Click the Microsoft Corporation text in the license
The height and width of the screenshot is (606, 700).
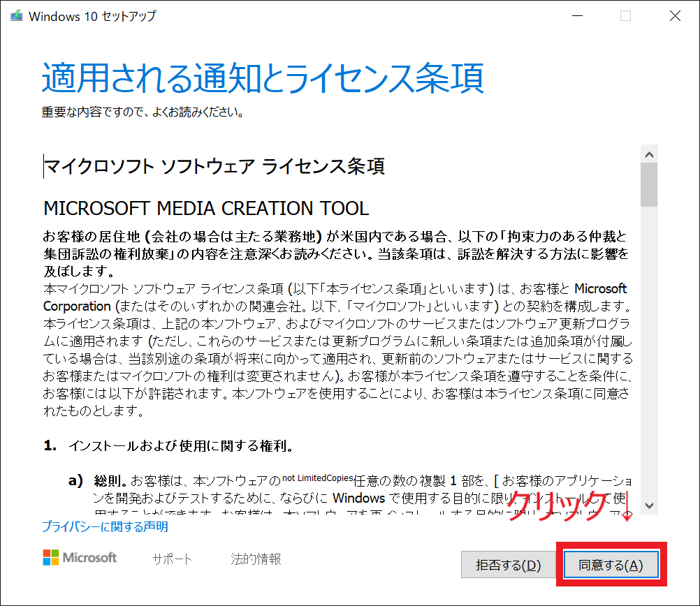pyautogui.click(x=335, y=297)
